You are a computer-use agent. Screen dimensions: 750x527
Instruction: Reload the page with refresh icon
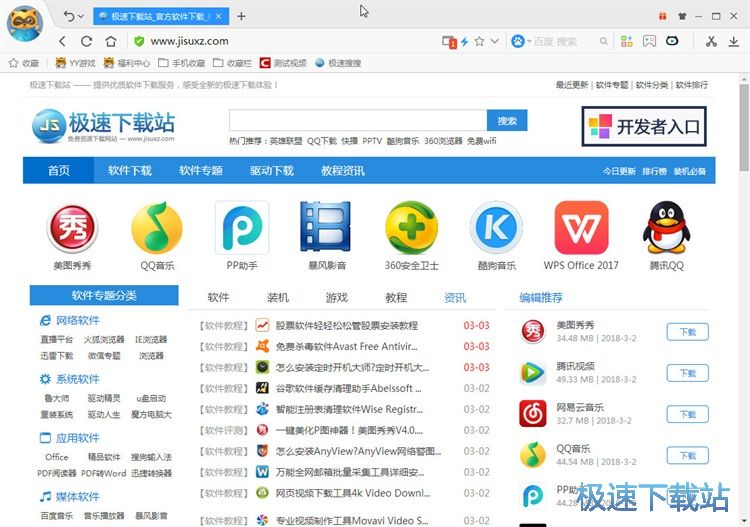[86, 42]
